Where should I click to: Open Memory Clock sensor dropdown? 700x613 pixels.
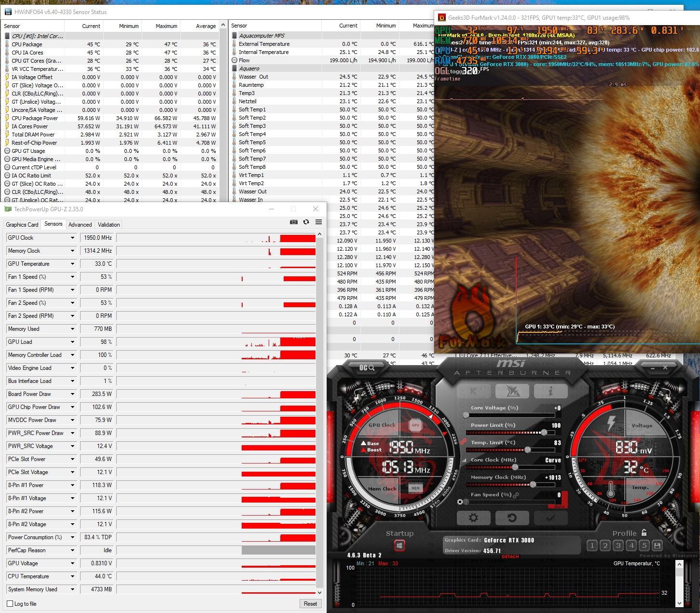pyautogui.click(x=72, y=251)
